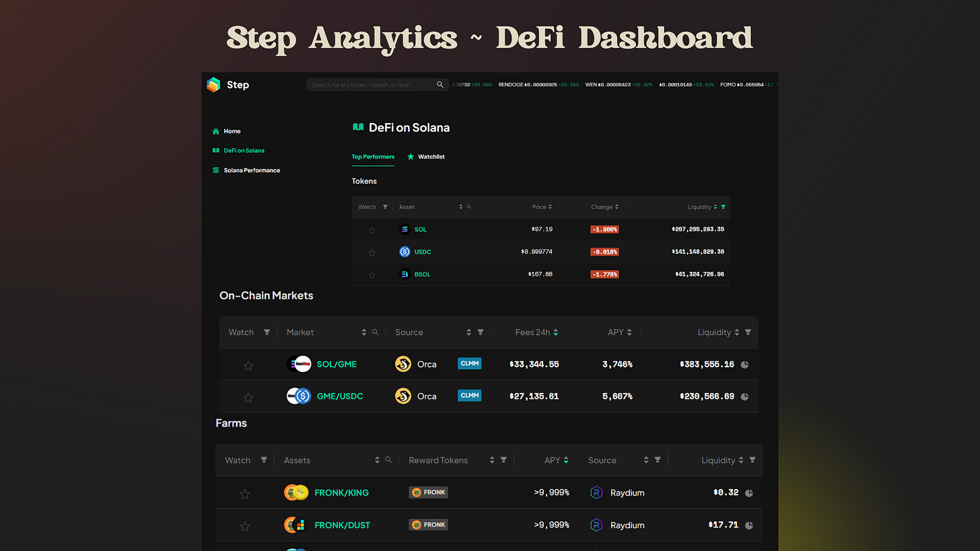
Task: Click the FRONK reward token in the FRONK/KING row
Action: pyautogui.click(x=428, y=492)
